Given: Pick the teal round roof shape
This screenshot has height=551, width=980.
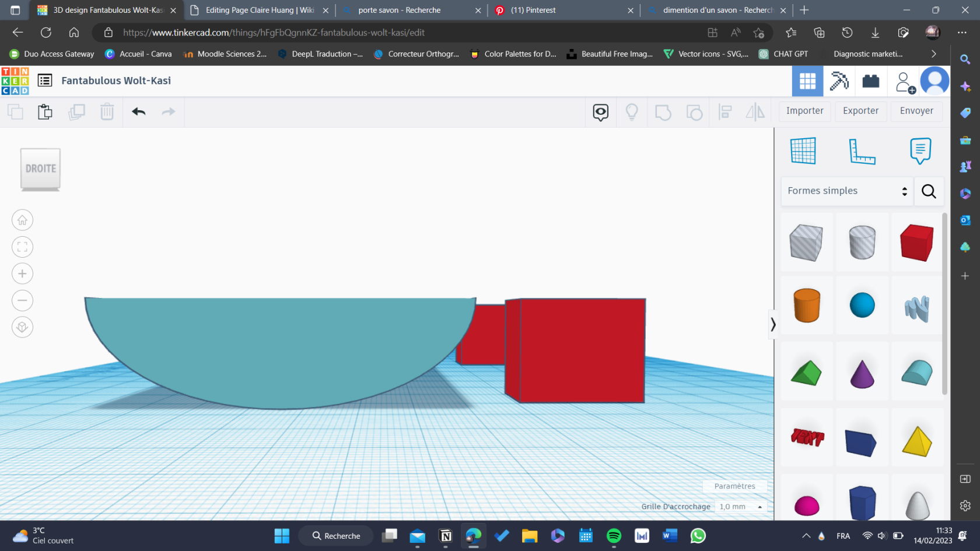Looking at the screenshot, I should [x=917, y=373].
